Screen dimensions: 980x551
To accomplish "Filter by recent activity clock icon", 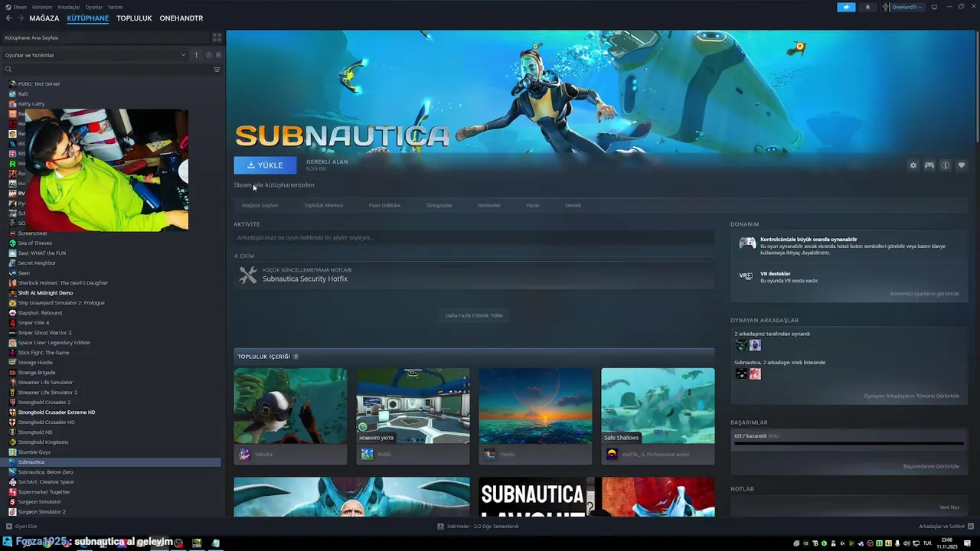I will [x=208, y=55].
